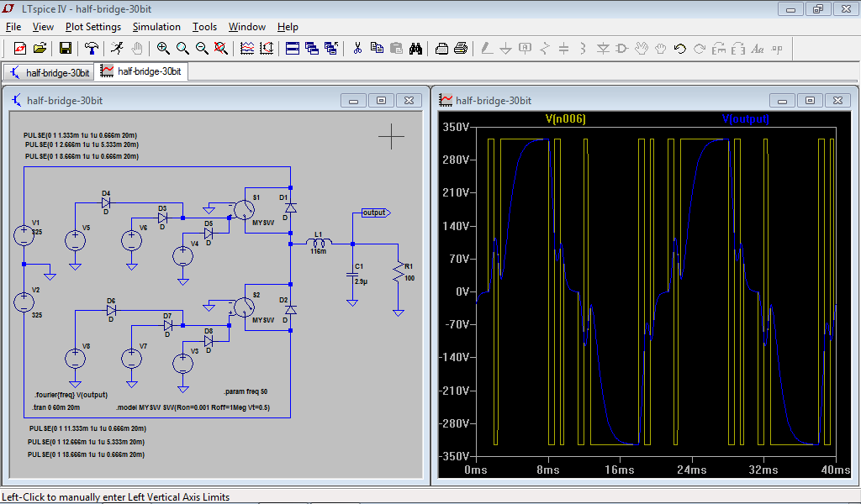Select the Capacitor component tool
The height and width of the screenshot is (504, 861).
point(564,49)
